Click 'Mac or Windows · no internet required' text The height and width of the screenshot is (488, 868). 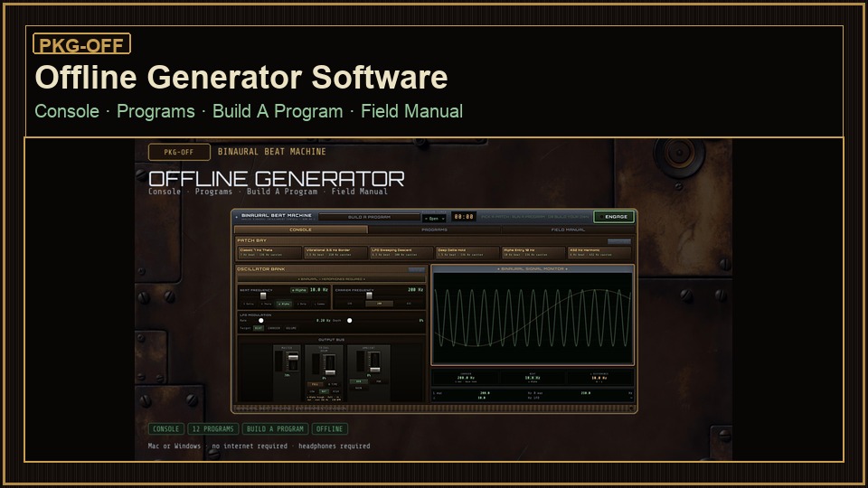tap(218, 446)
